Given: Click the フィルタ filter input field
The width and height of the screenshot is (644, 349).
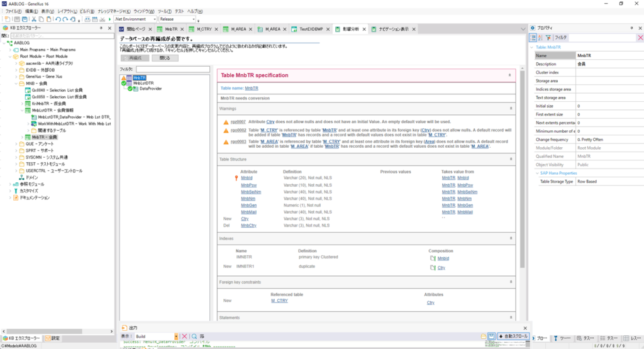Looking at the screenshot, I should coord(172,69).
